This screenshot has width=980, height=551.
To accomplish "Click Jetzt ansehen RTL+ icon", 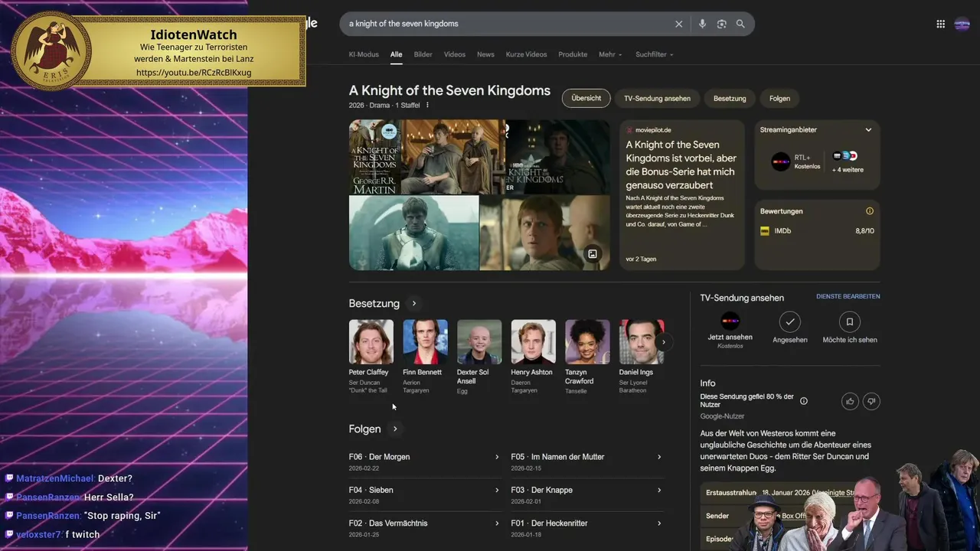I will [x=730, y=321].
